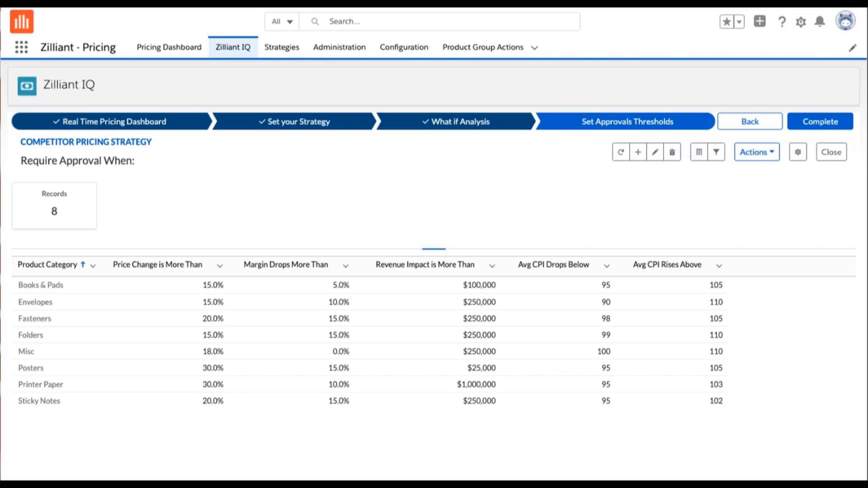Click the notifications bell icon
This screenshot has width=868, height=488.
[x=820, y=22]
